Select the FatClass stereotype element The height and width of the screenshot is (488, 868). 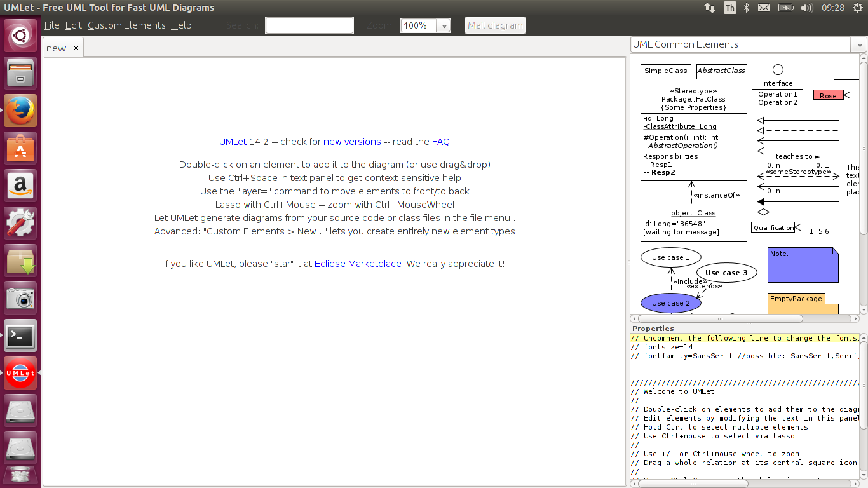pos(694,133)
